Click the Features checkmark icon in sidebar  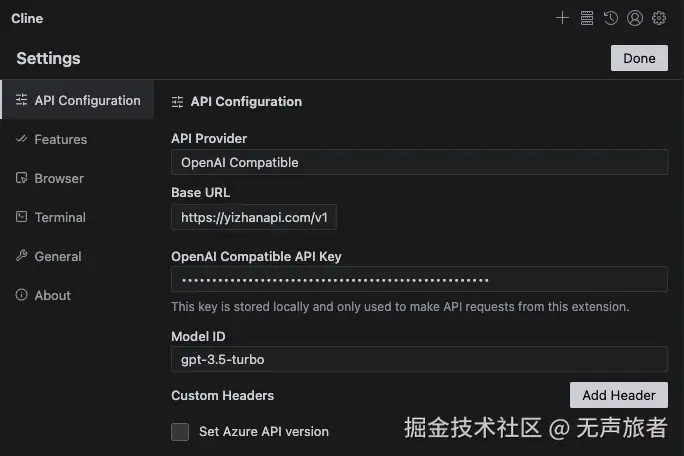(22, 139)
